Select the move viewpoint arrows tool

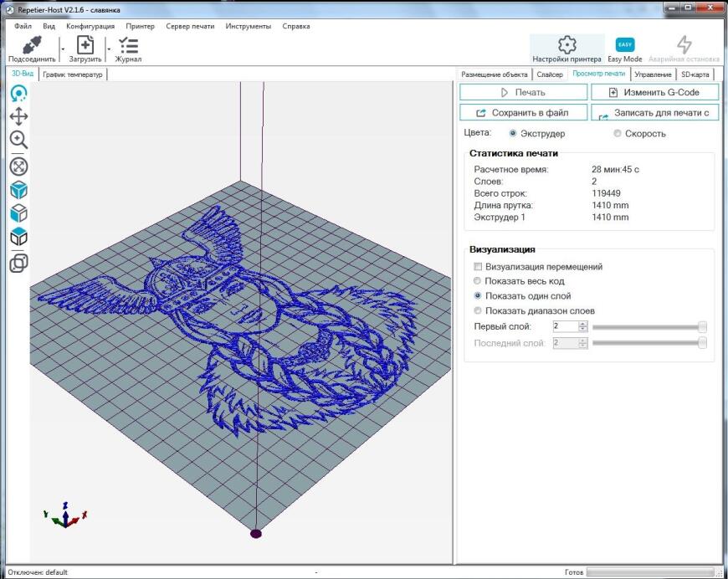point(18,116)
